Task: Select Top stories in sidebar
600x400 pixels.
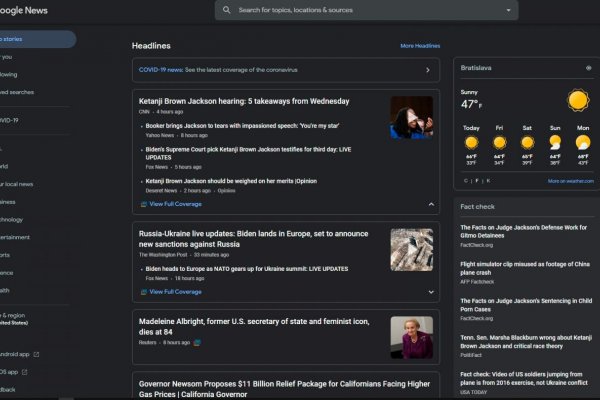Action: (x=38, y=39)
